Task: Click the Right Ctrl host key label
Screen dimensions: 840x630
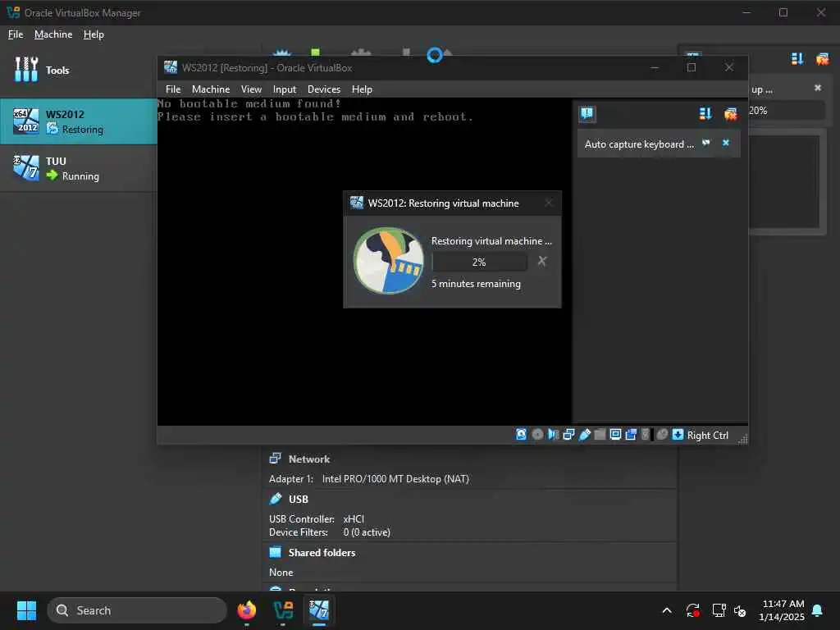Action: (x=708, y=436)
